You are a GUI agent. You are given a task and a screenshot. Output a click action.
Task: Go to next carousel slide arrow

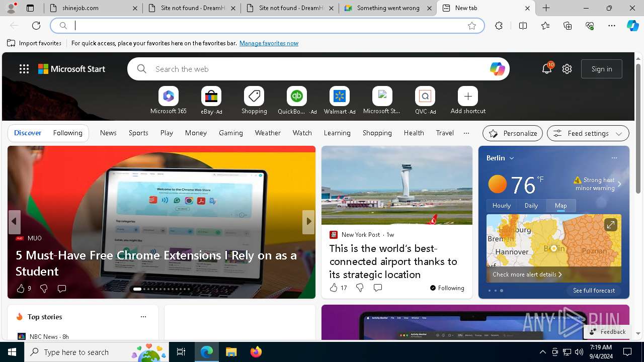tap(308, 221)
